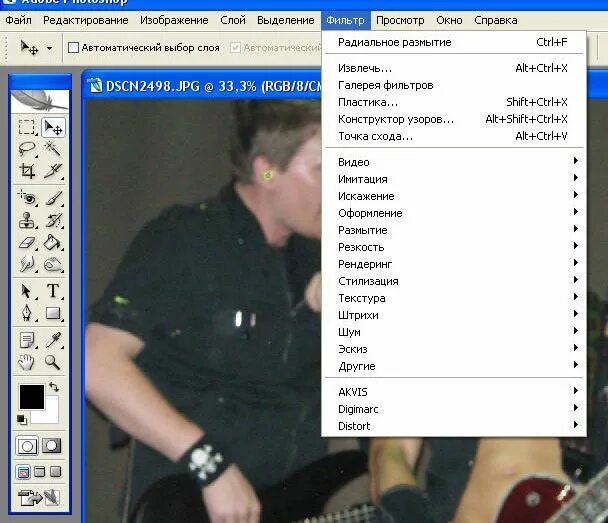Image resolution: width=608 pixels, height=523 pixels.
Task: Open the Окно menu
Action: [x=449, y=20]
